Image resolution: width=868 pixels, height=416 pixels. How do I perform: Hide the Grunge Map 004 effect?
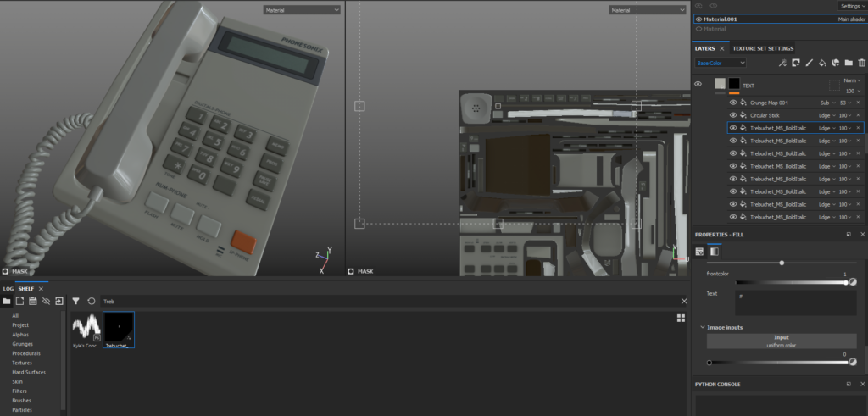point(733,103)
